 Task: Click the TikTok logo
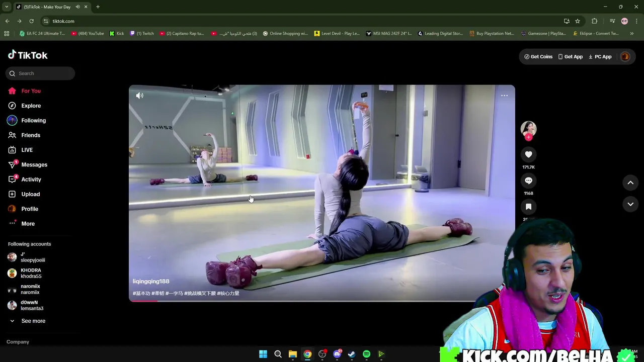tap(28, 55)
